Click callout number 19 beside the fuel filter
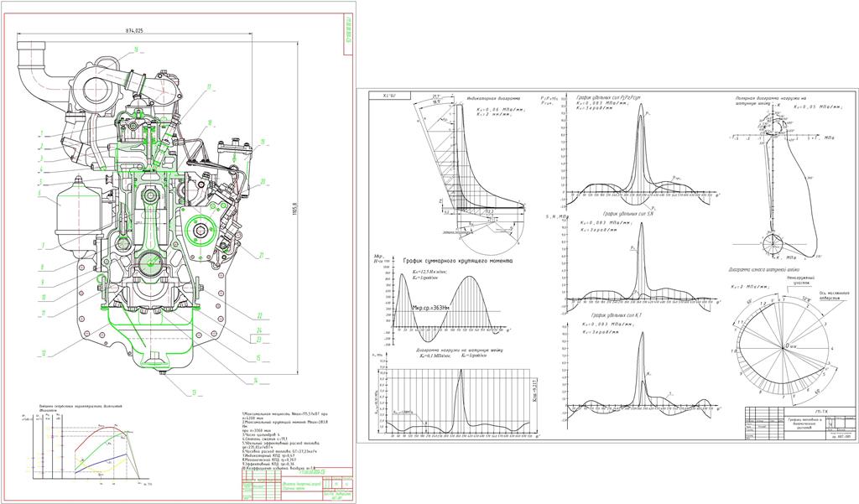 pyautogui.click(x=263, y=142)
